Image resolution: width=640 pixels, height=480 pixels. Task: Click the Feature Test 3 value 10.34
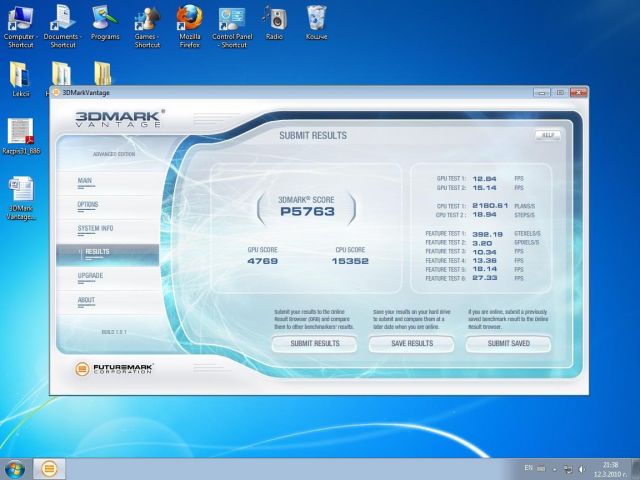pyautogui.click(x=484, y=252)
